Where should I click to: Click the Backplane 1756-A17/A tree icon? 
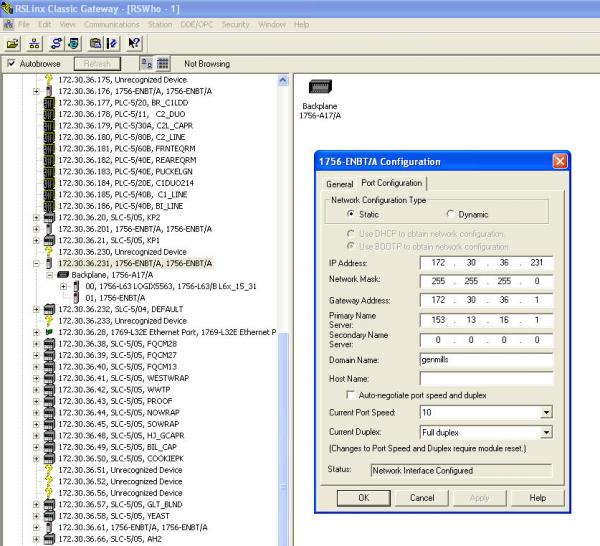[63, 275]
